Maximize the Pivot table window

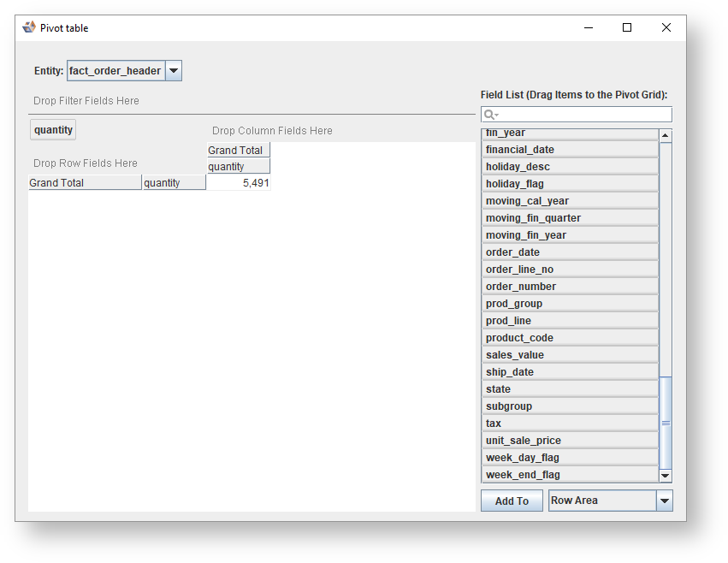coord(627,27)
